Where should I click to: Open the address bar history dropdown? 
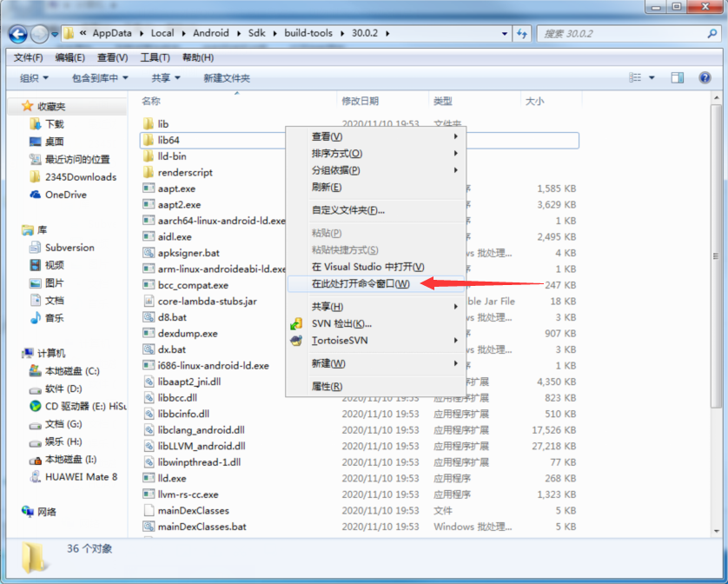(x=505, y=33)
